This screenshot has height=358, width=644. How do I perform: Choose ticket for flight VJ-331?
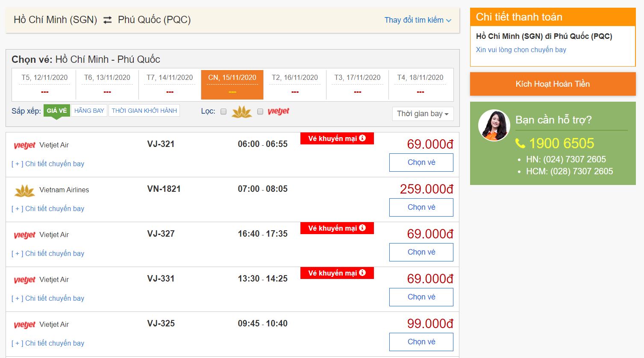tap(421, 297)
